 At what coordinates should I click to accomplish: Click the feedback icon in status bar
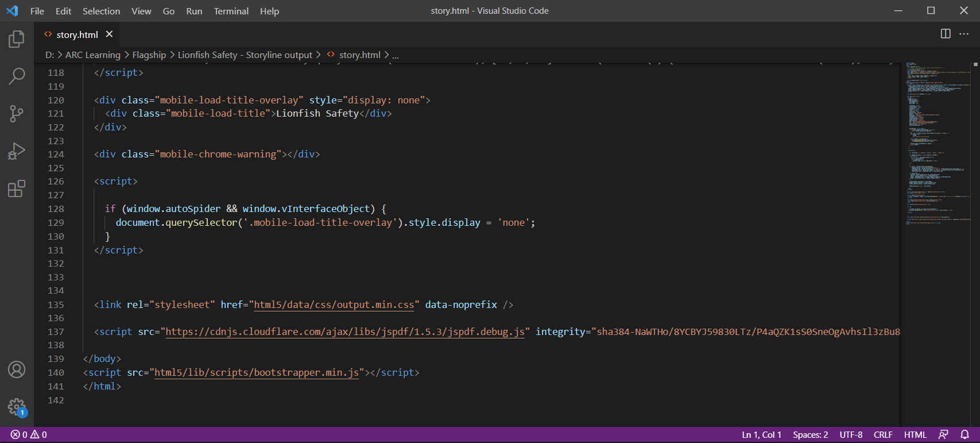[x=943, y=434]
